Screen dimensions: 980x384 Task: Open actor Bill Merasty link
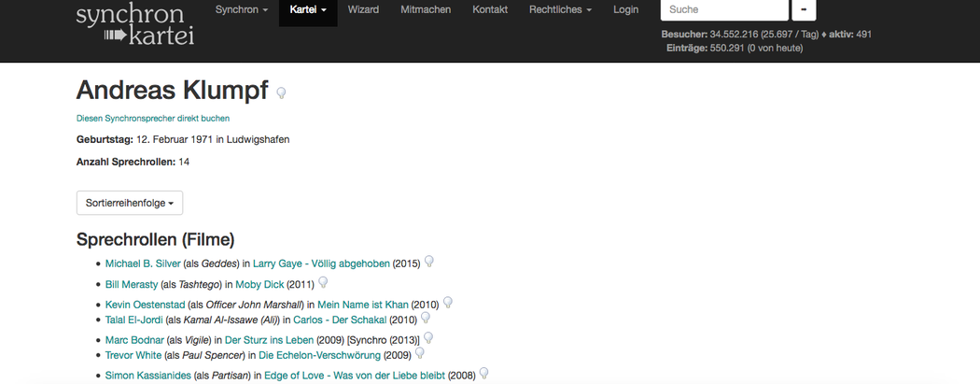(x=132, y=285)
